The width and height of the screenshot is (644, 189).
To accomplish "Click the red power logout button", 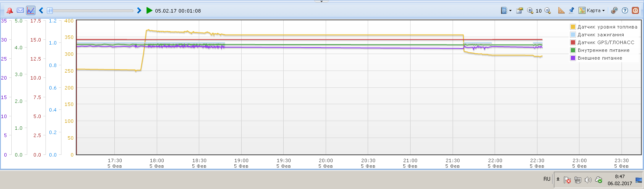I will 635,10.
